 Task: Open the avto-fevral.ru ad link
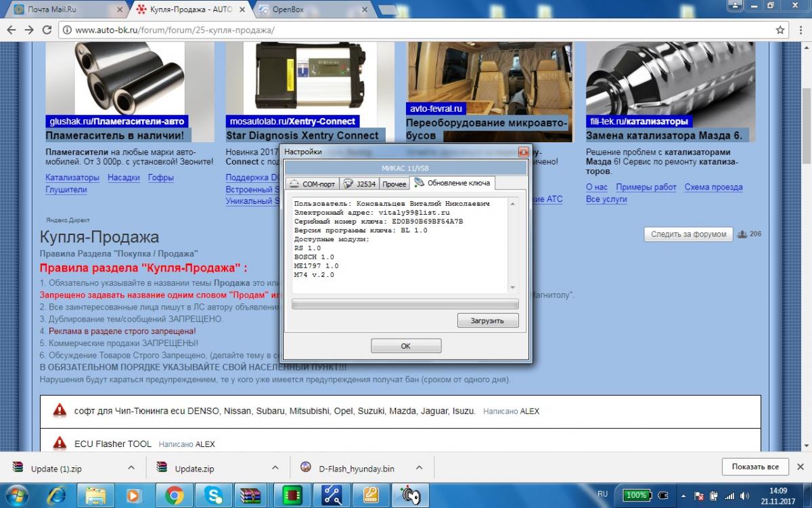point(436,108)
